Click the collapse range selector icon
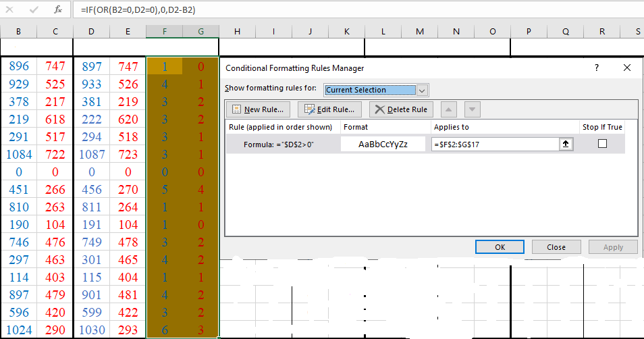644x339 pixels. tap(566, 144)
